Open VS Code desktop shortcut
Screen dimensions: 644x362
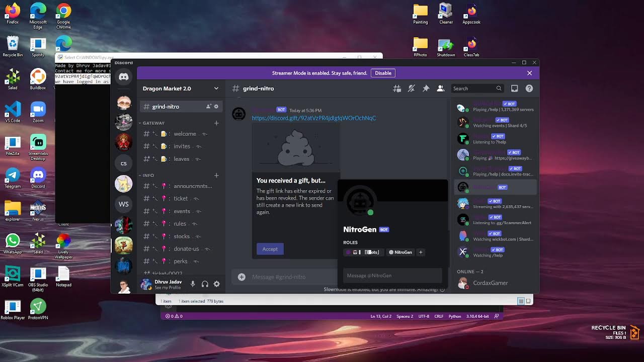coord(13,112)
